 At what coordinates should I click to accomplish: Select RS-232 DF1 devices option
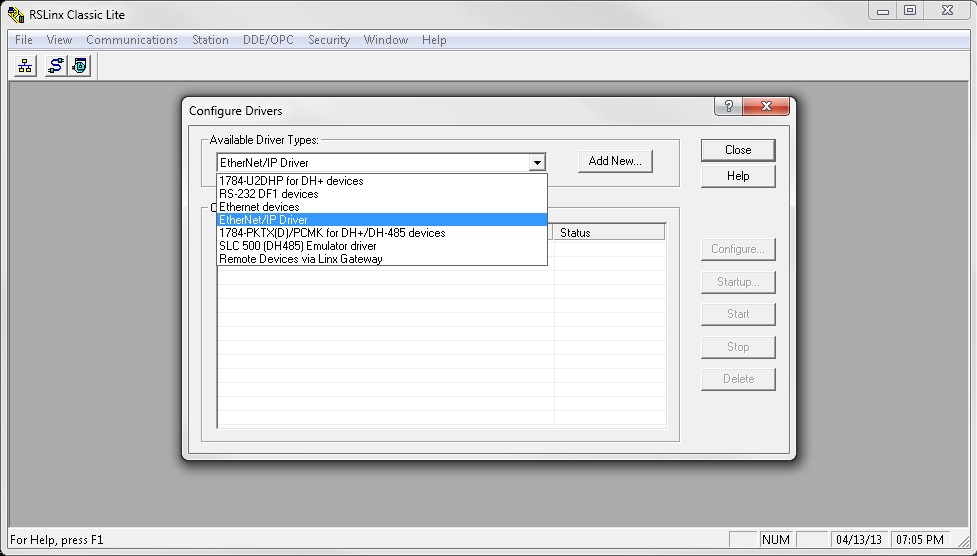click(x=382, y=194)
